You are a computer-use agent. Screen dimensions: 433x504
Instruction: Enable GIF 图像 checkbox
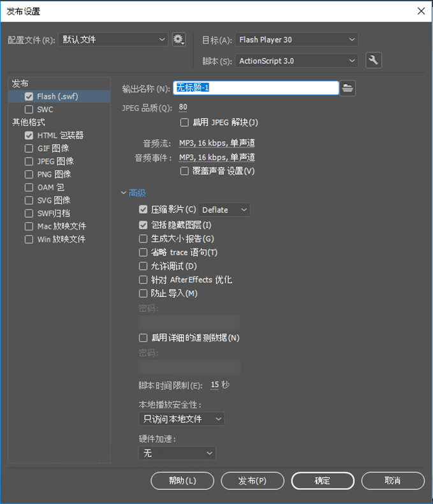29,148
